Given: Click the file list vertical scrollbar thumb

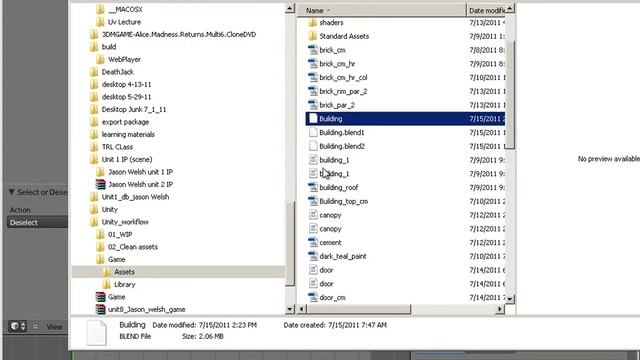Looking at the screenshot, I should click(x=510, y=95).
